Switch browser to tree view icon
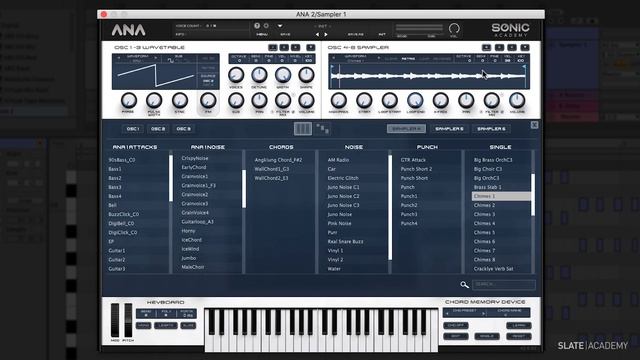Image resolution: width=640 pixels, height=360 pixels. pos(322,129)
